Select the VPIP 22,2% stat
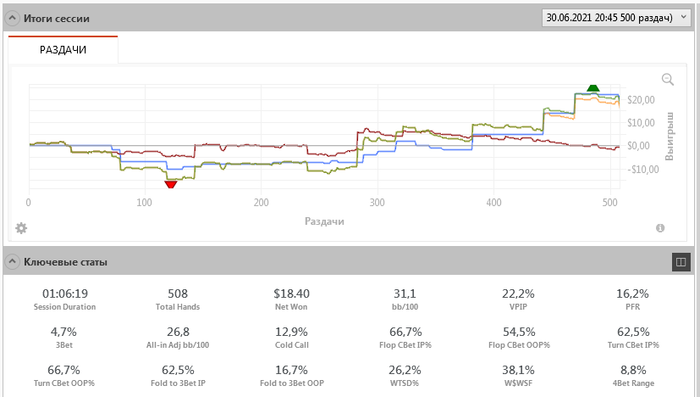 coord(518,299)
